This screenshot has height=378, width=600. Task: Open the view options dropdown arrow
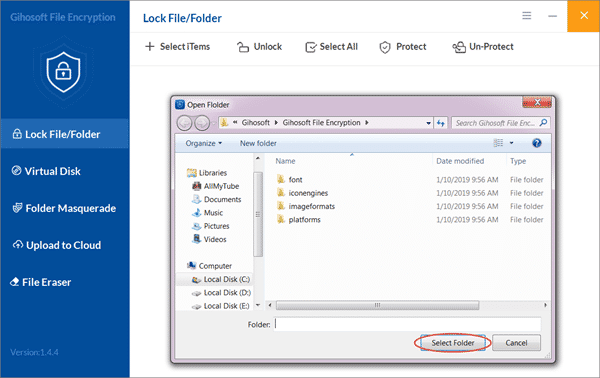(511, 143)
